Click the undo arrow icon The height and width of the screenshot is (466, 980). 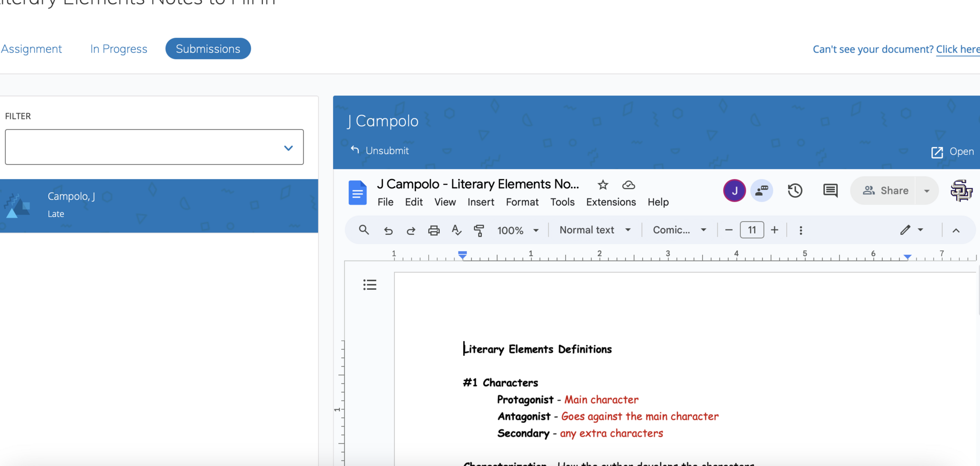click(x=388, y=231)
